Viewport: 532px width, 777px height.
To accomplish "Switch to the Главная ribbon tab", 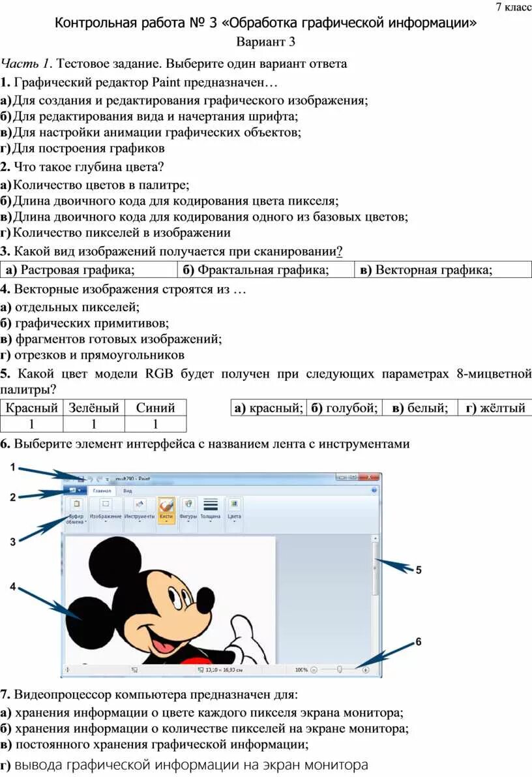I will coord(102,491).
